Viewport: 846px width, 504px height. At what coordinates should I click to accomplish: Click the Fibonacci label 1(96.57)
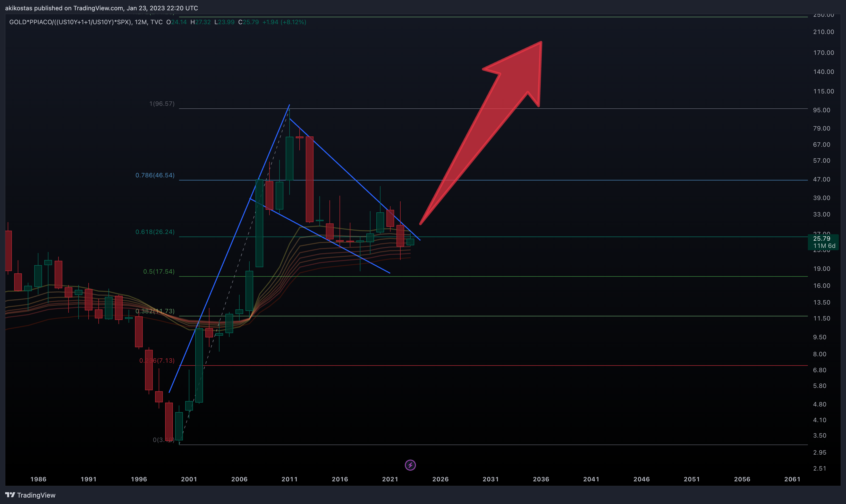162,103
